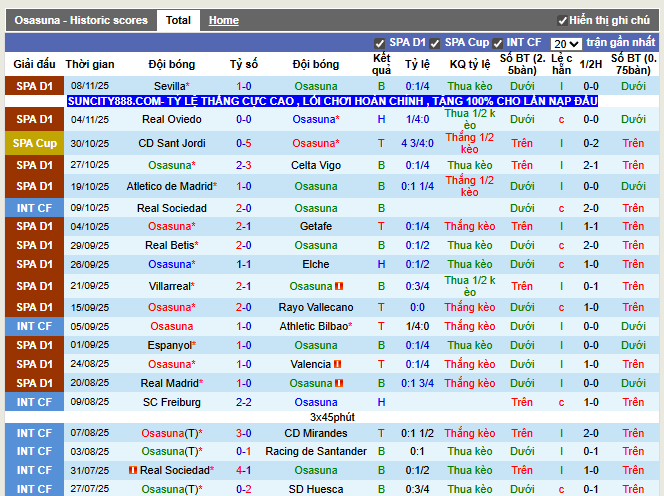Click the red card icon before Real Sociedad 31/07/25
Screen dimensions: 664x496
click(133, 470)
